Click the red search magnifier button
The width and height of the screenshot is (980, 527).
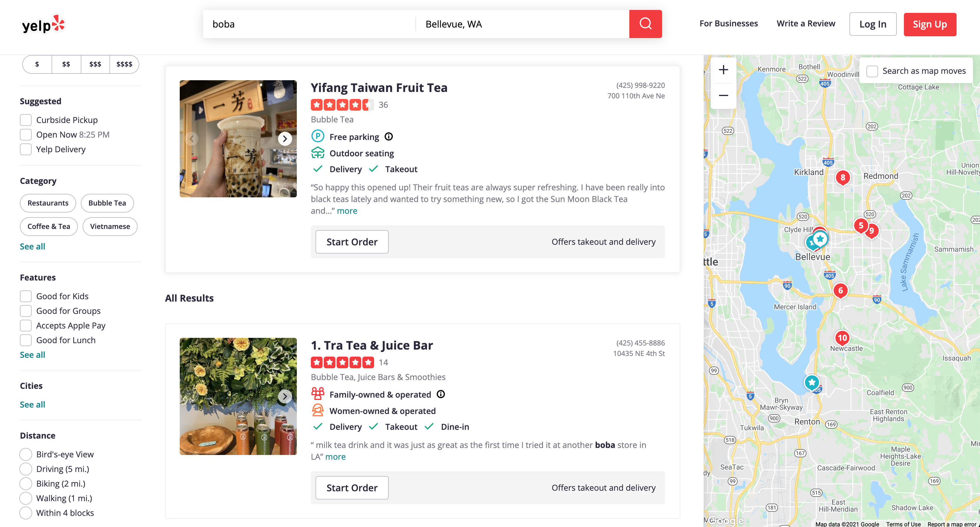click(645, 24)
